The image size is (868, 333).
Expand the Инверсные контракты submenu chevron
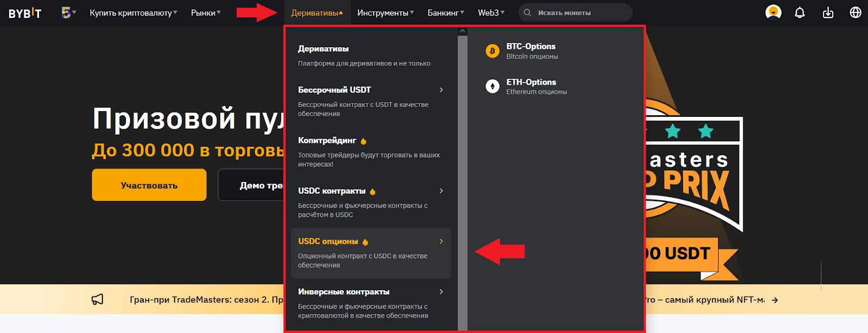tap(441, 292)
